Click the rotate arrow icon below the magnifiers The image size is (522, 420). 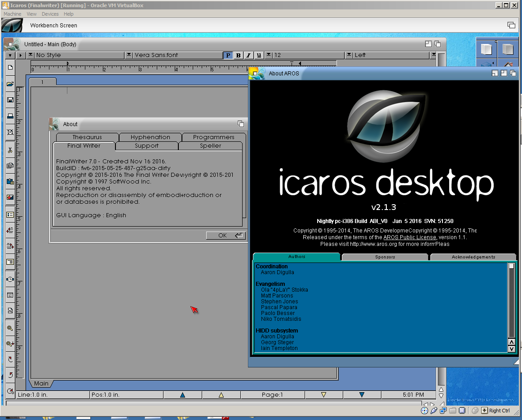[x=10, y=359]
